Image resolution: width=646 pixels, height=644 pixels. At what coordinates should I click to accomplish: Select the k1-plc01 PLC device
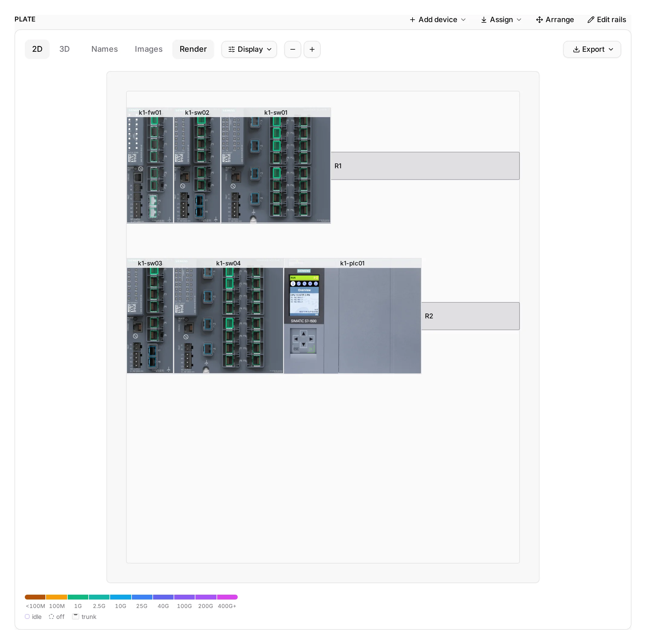(x=353, y=316)
